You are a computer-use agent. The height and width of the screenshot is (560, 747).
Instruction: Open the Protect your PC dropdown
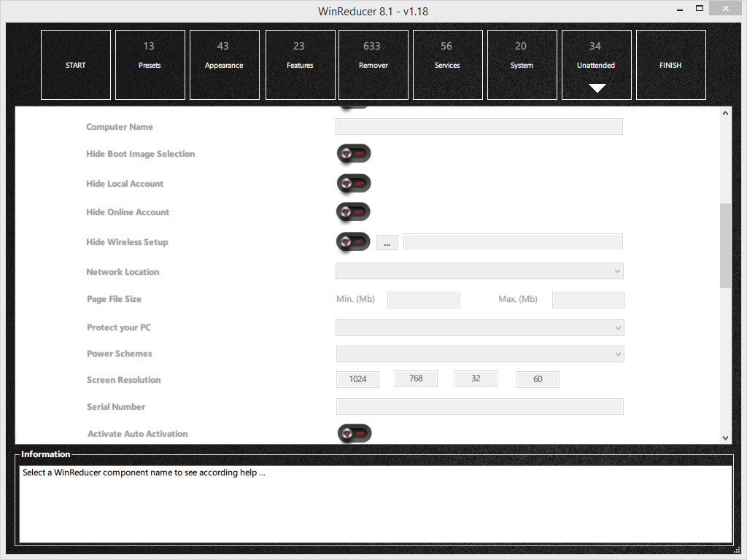coord(480,327)
